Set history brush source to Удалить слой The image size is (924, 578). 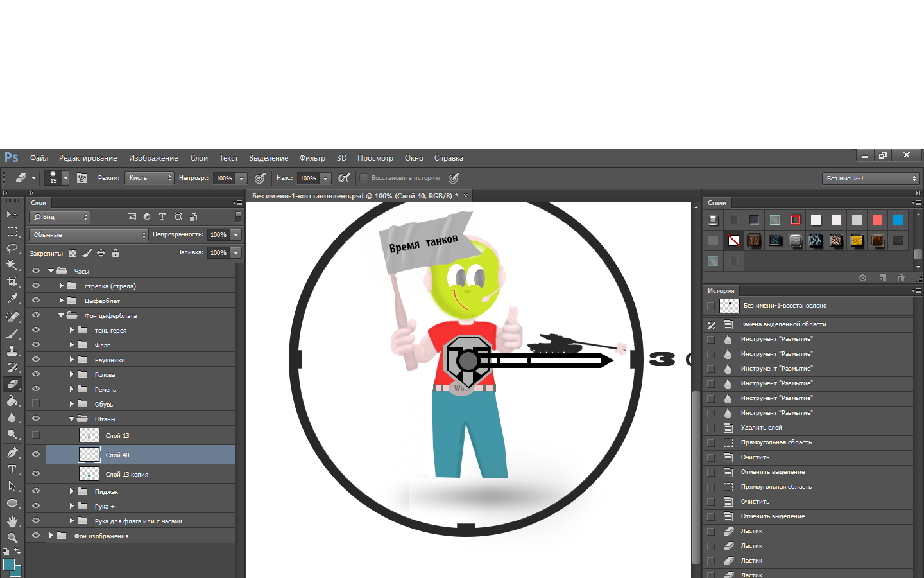[x=711, y=428]
